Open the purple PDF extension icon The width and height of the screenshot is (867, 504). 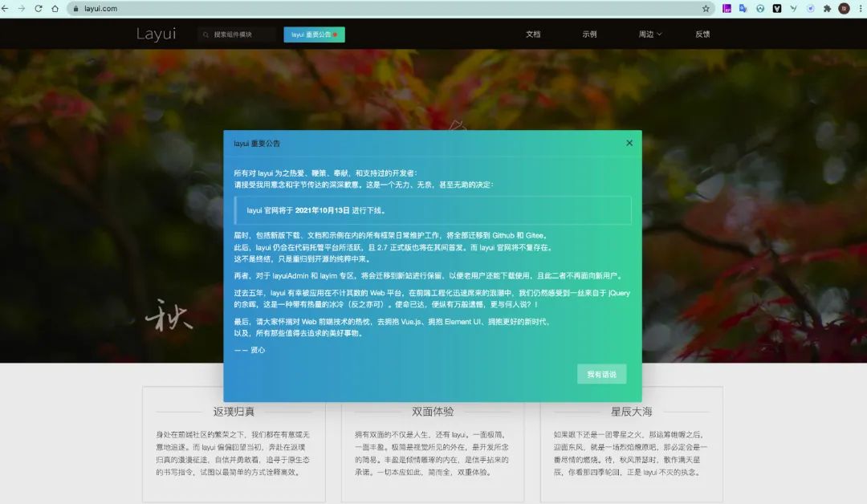click(x=727, y=8)
